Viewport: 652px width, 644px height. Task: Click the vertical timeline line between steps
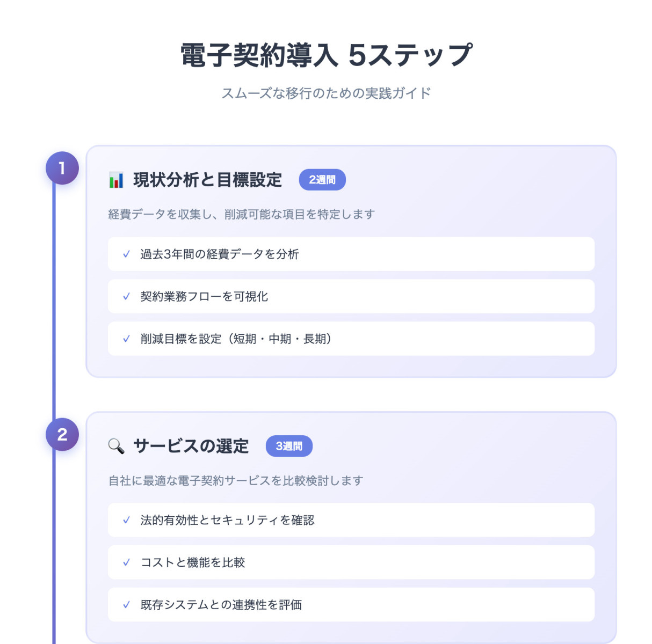(x=54, y=301)
